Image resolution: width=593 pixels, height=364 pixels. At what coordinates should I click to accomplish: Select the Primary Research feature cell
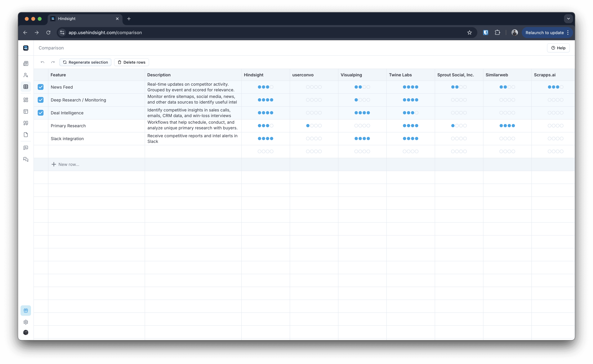(x=96, y=126)
